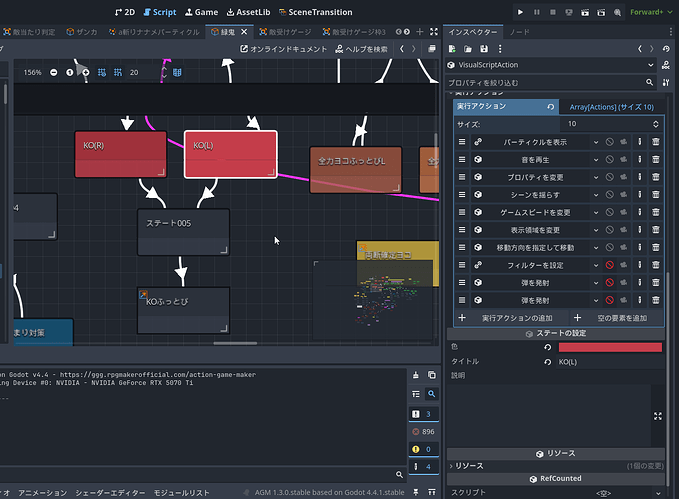This screenshot has height=499, width=679.
Task: Save the resource with the inspector floppy icon
Action: pyautogui.click(x=484, y=49)
